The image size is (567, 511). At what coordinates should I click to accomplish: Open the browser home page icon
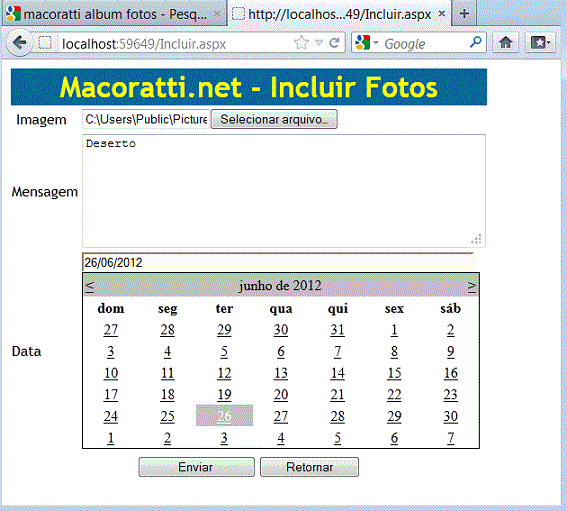(506, 43)
